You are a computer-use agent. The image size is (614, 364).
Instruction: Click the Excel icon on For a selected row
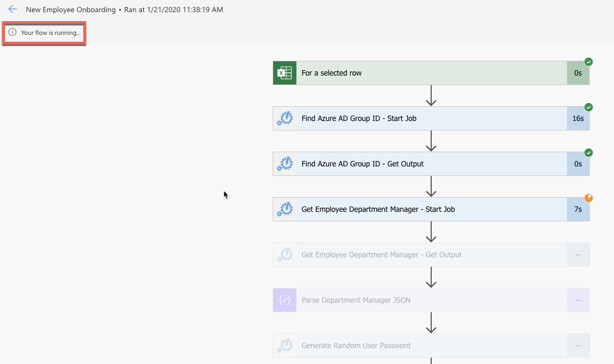pos(285,73)
